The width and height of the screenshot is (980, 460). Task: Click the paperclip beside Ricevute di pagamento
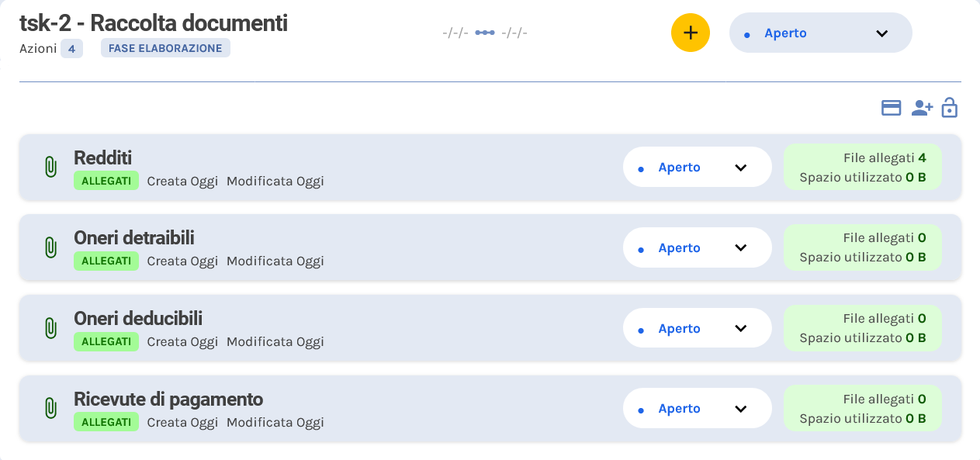(52, 407)
